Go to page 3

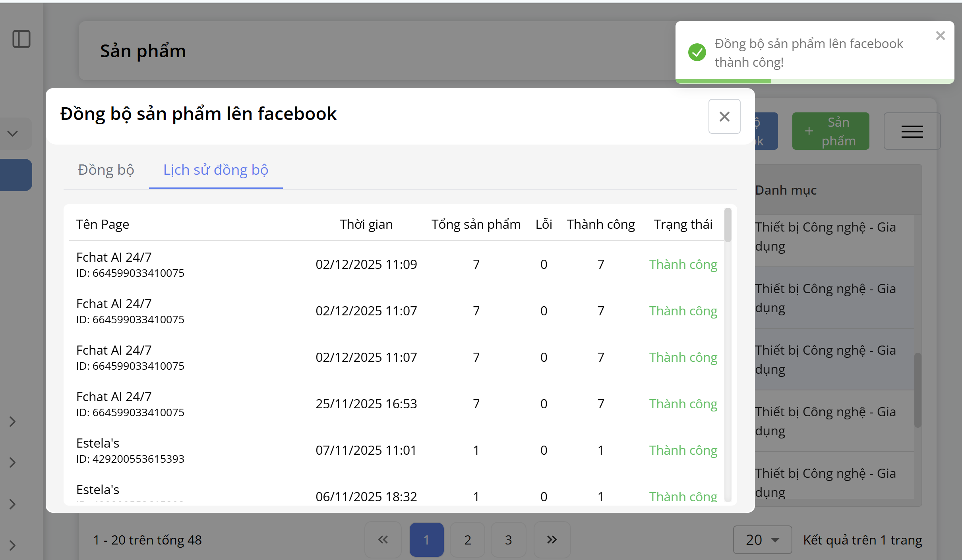coord(508,539)
